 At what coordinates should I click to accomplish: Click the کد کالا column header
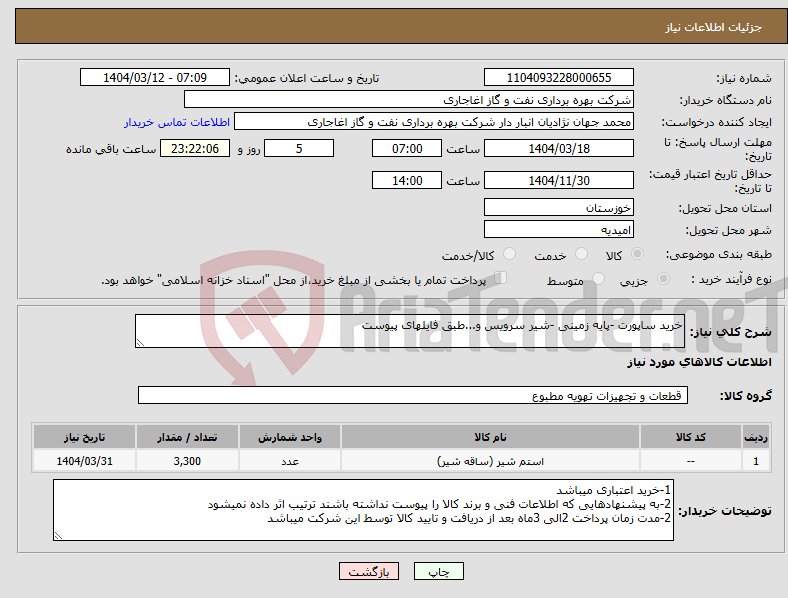691,437
